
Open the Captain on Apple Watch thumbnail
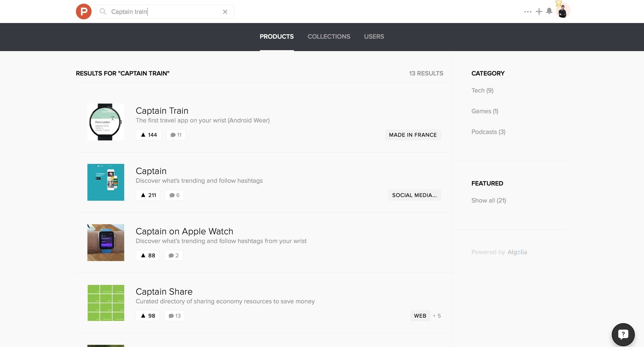[106, 243]
